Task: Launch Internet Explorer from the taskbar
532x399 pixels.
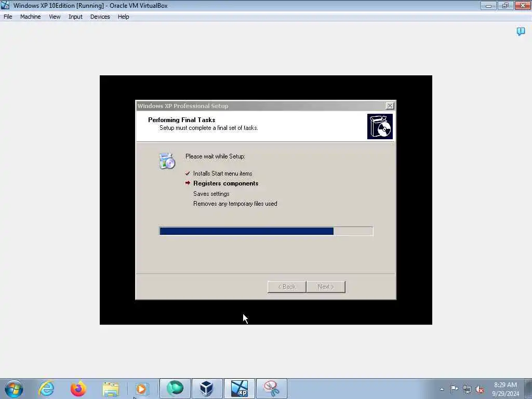Action: pos(46,389)
